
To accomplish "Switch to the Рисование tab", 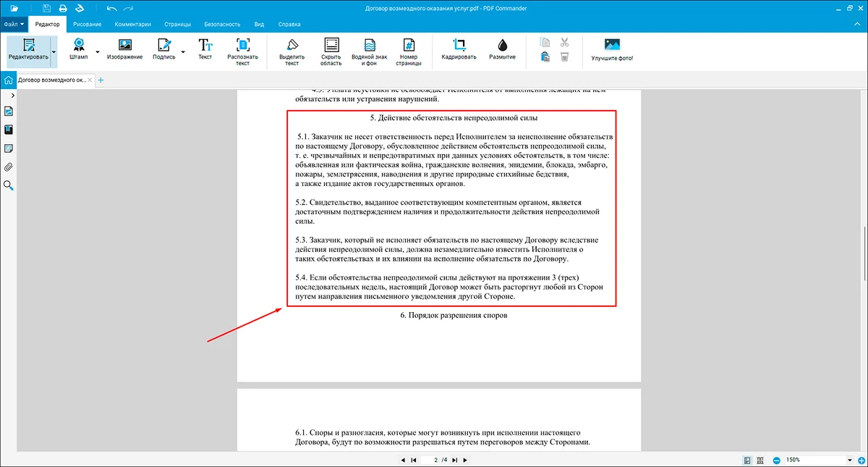I will point(88,25).
